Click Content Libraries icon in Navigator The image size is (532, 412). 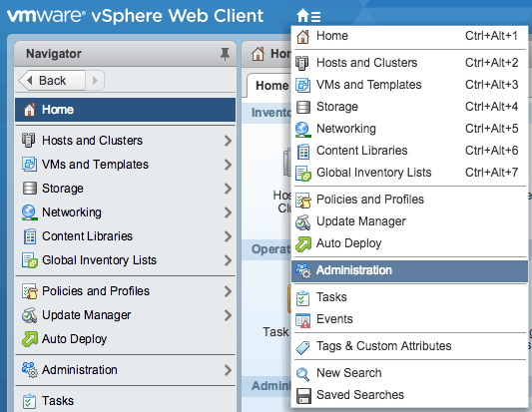tap(30, 236)
